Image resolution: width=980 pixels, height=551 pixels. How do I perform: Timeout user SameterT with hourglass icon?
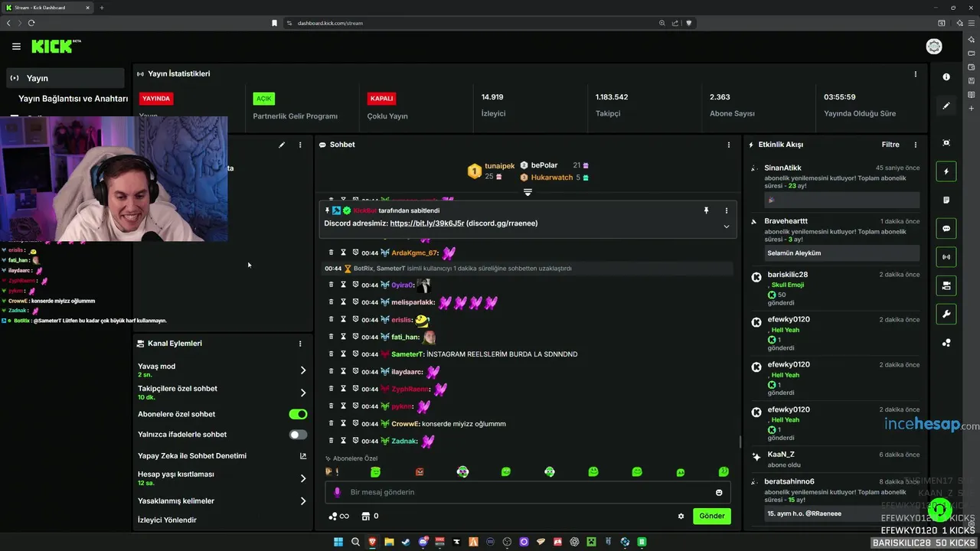pos(343,354)
